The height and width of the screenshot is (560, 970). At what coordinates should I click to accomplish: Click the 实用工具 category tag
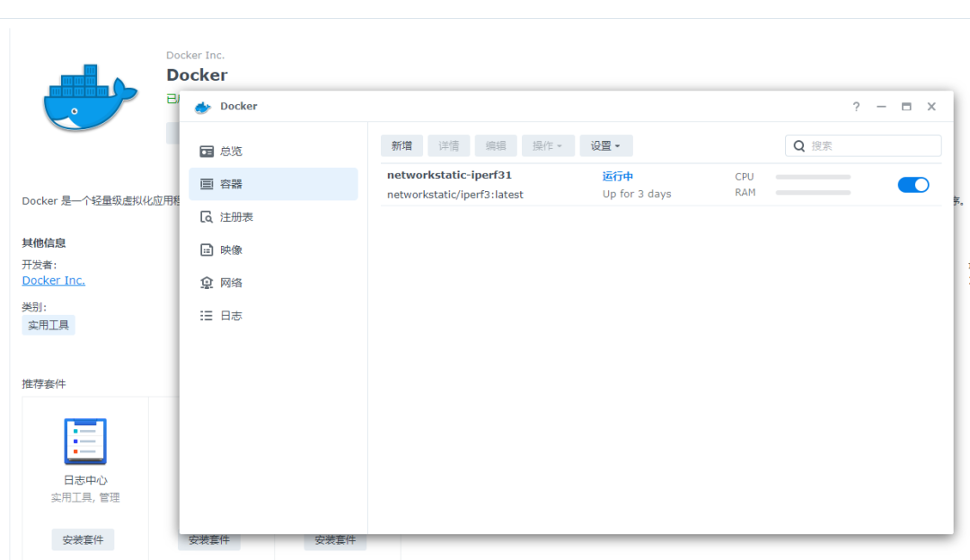[x=48, y=325]
